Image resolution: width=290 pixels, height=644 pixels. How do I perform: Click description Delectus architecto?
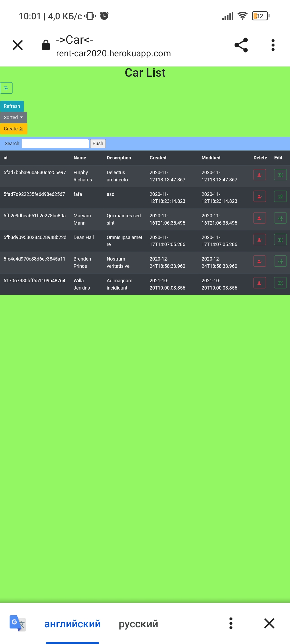(x=117, y=176)
